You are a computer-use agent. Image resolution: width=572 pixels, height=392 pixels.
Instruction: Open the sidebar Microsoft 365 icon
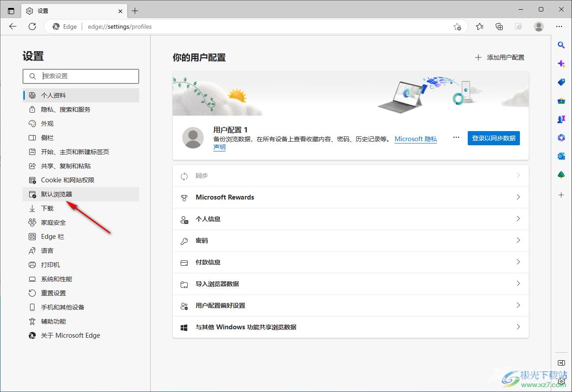[561, 138]
